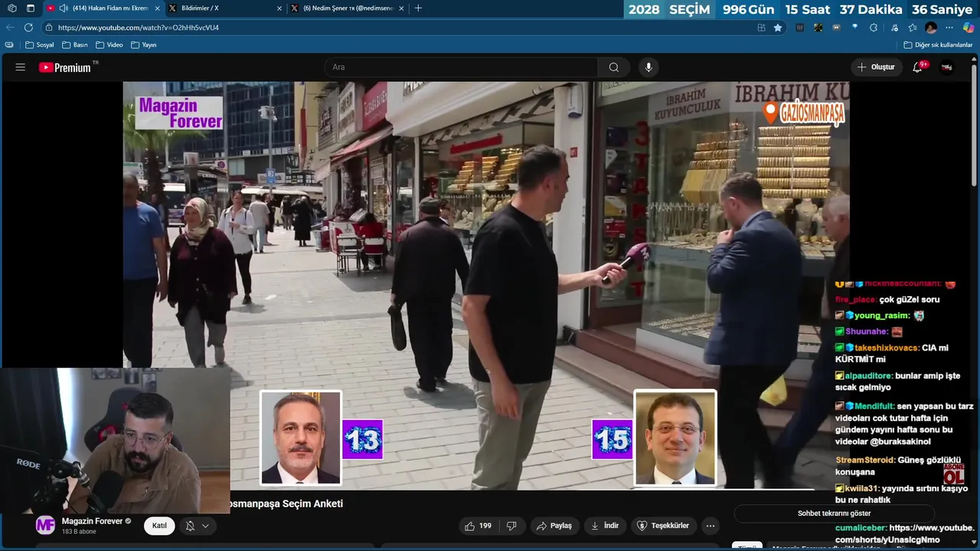Close the Nedim Şener tab
The image size is (980, 551).
pos(400,8)
